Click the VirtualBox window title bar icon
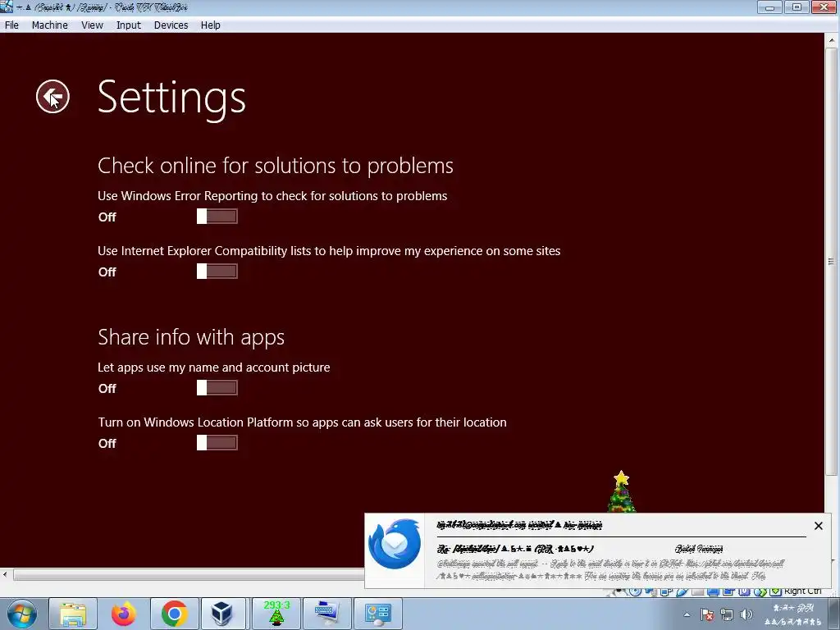This screenshot has width=840, height=630. [x=6, y=7]
